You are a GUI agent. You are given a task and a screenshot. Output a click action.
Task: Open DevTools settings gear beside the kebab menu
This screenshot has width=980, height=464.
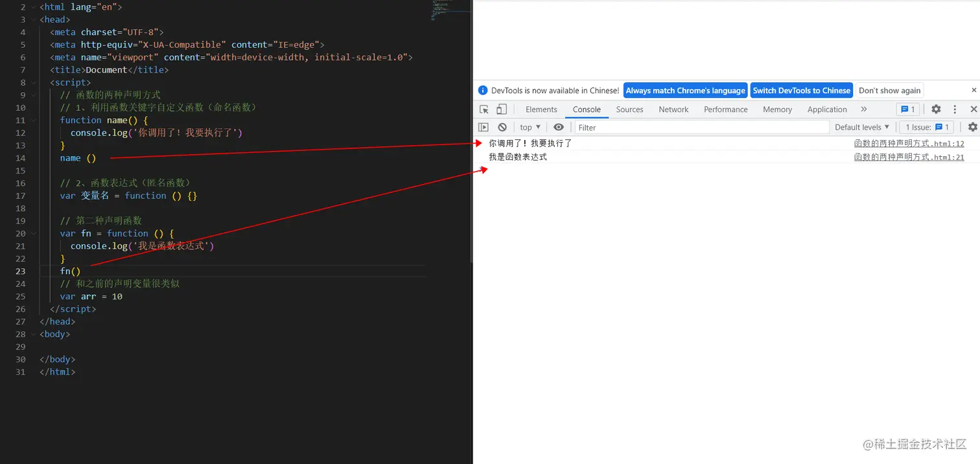[x=936, y=110]
